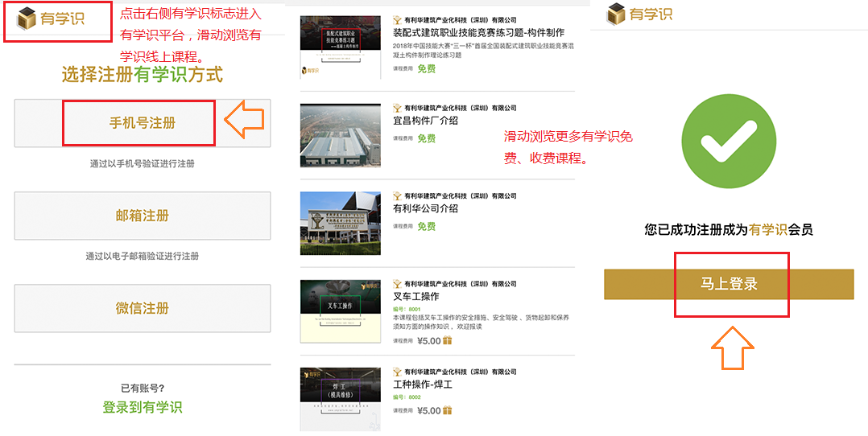This screenshot has height=436, width=868.
Task: Click the gift icon beside 工种操作-焊工 price
Action: pos(448,410)
